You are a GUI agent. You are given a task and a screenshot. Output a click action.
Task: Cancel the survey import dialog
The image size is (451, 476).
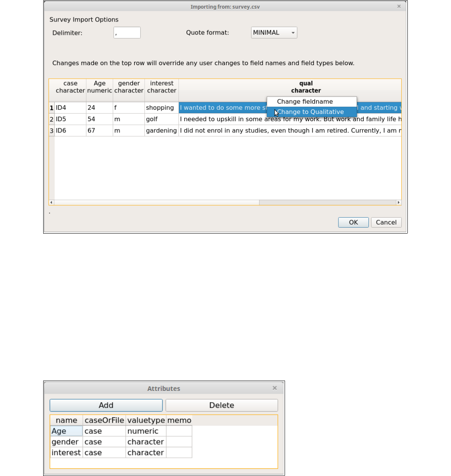(x=386, y=222)
